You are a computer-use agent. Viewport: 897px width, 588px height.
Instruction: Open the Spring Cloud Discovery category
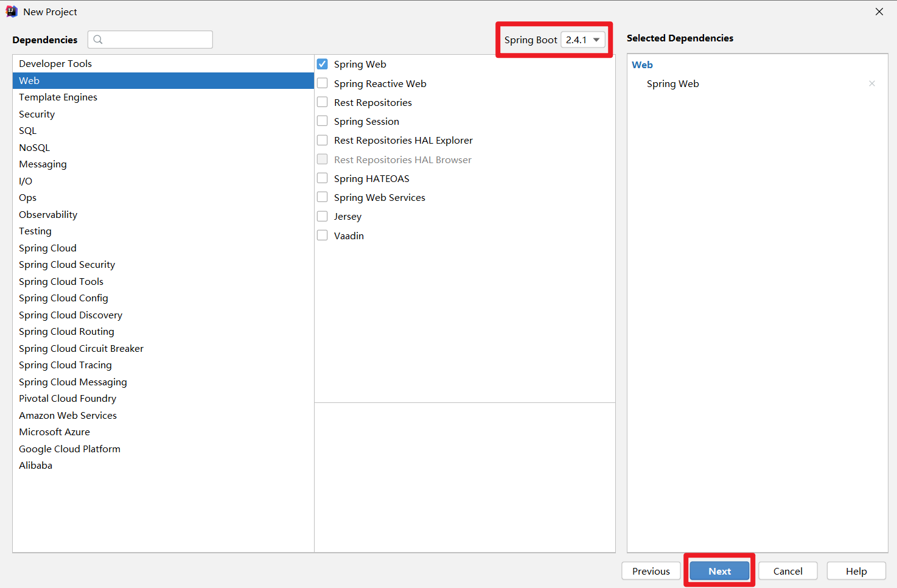(x=163, y=315)
